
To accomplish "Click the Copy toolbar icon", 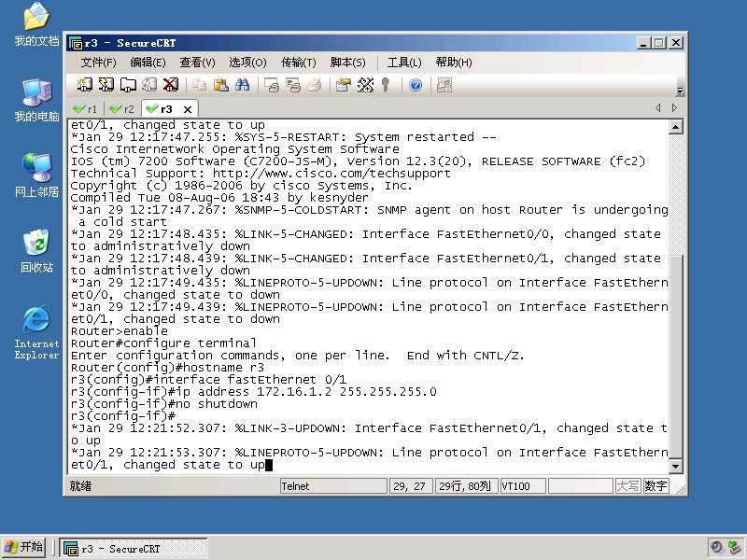I will click(199, 85).
